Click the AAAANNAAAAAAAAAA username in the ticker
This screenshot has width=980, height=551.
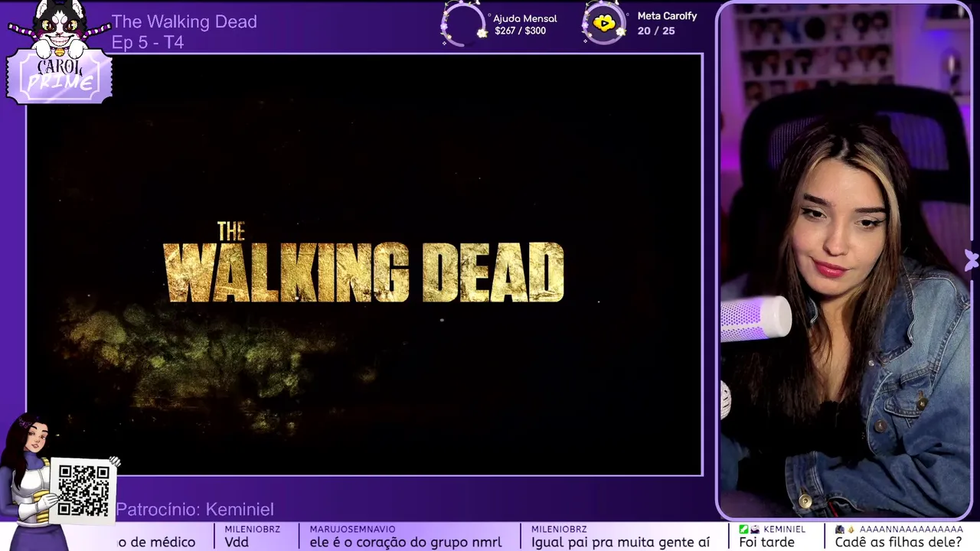coord(911,529)
